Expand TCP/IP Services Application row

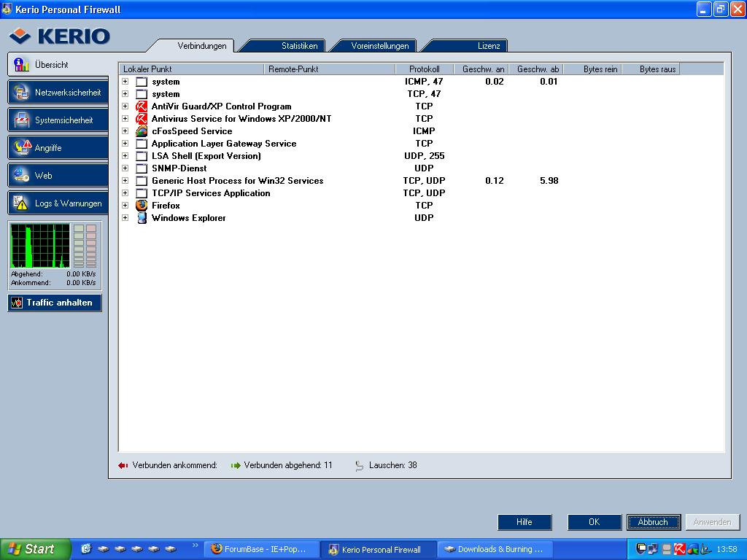pyautogui.click(x=125, y=192)
